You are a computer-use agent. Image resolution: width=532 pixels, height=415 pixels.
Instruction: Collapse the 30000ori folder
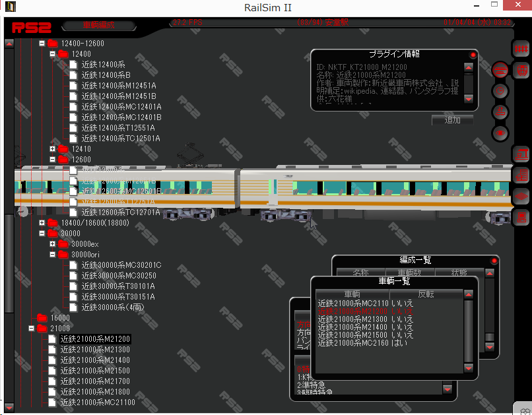click(52, 254)
